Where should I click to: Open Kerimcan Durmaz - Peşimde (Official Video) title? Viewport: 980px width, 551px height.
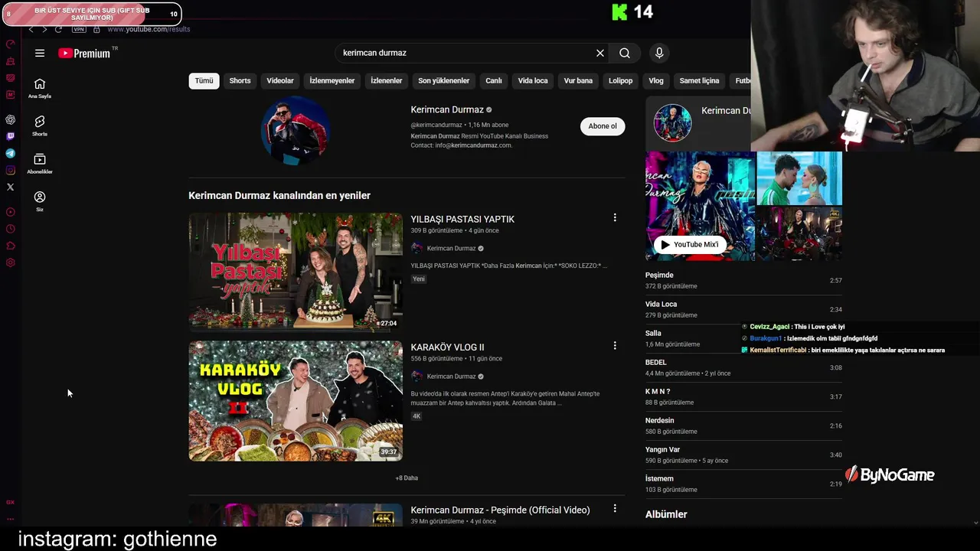point(500,510)
